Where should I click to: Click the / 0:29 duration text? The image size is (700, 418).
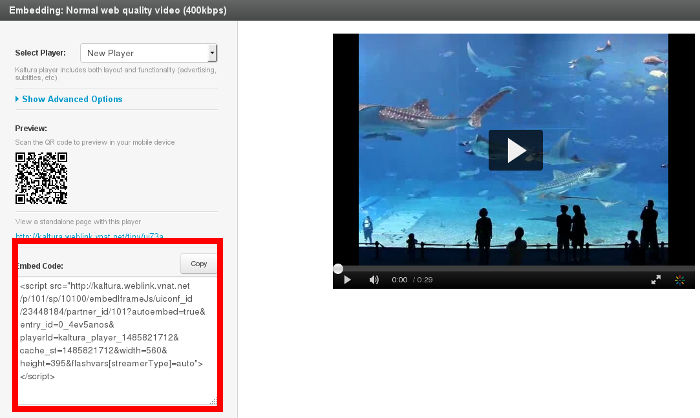coord(423,280)
